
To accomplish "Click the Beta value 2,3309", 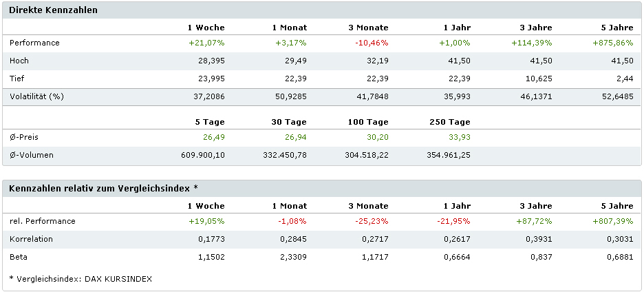I will coord(292,257).
